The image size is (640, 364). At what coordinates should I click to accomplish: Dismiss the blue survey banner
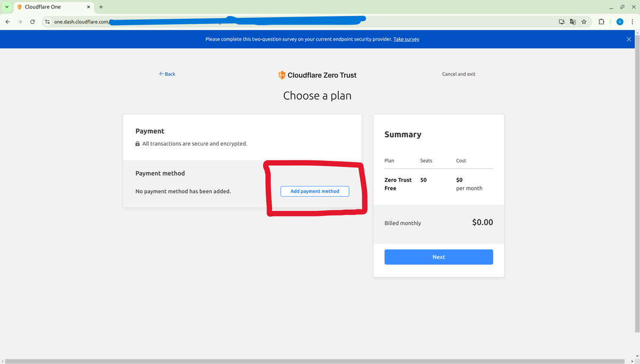(x=628, y=39)
